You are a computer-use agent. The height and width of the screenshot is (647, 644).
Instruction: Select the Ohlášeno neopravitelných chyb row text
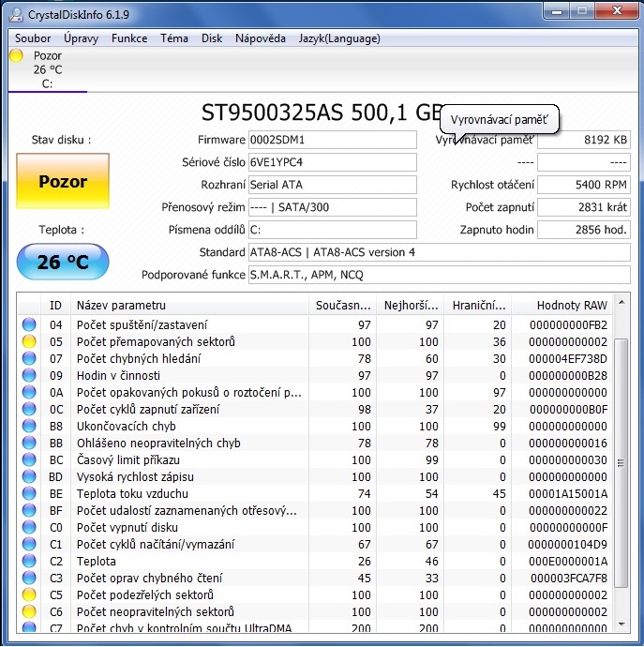[x=158, y=444]
